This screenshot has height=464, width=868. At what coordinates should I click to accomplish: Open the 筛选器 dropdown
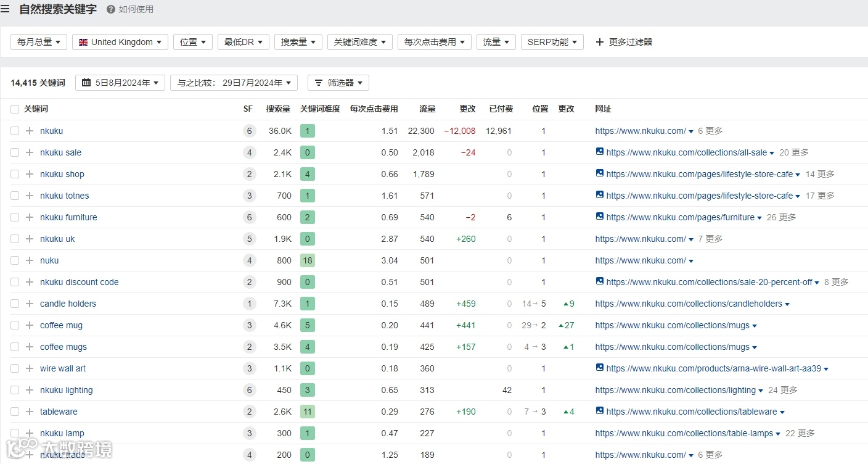pos(338,83)
